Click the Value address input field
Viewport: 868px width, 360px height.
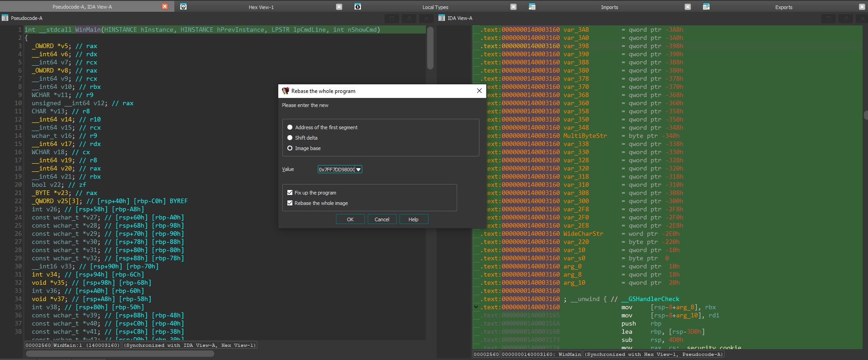coord(336,170)
